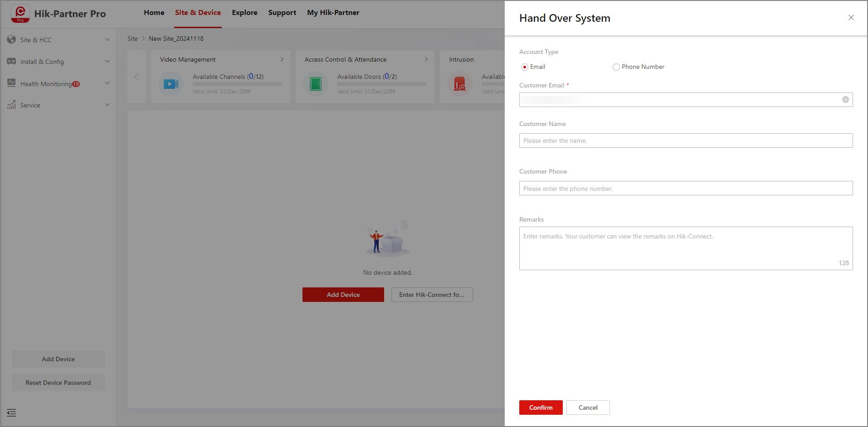Screen dimensions: 868x427
Task: Click Reset Device Password button
Action: coord(59,383)
